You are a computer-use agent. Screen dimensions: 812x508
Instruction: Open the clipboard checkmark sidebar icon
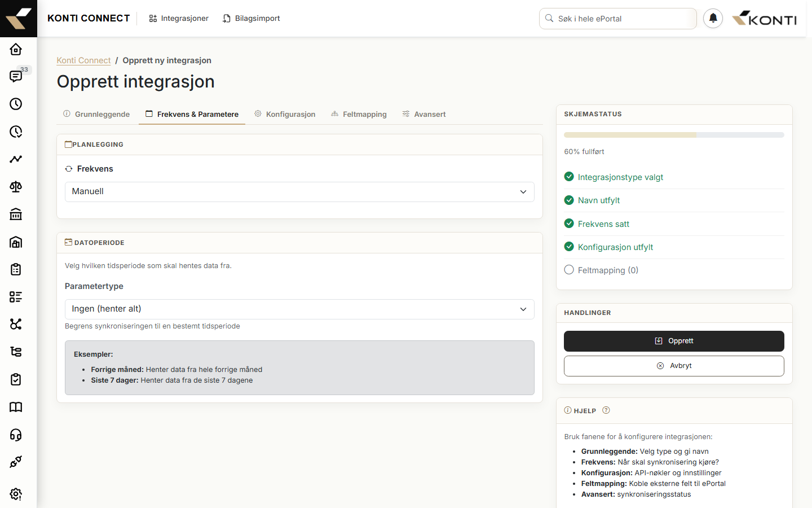point(16,379)
